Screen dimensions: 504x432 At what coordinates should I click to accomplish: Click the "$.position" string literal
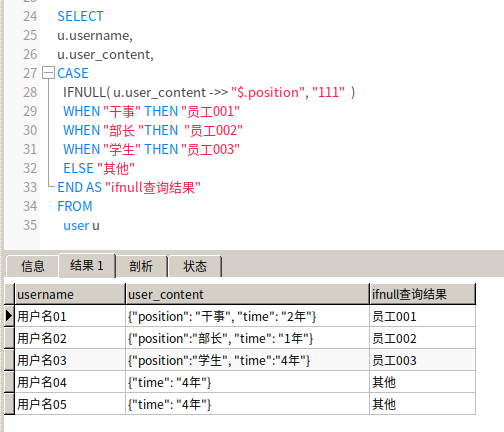(x=268, y=92)
